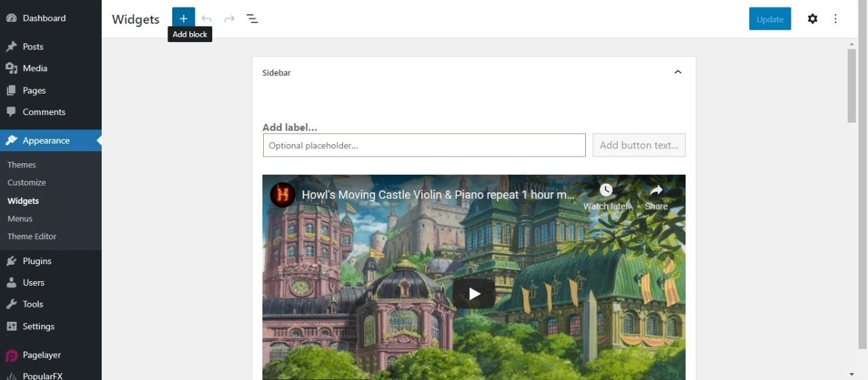Click the YouTube channel avatar icon
This screenshot has height=380, width=868.
282,194
